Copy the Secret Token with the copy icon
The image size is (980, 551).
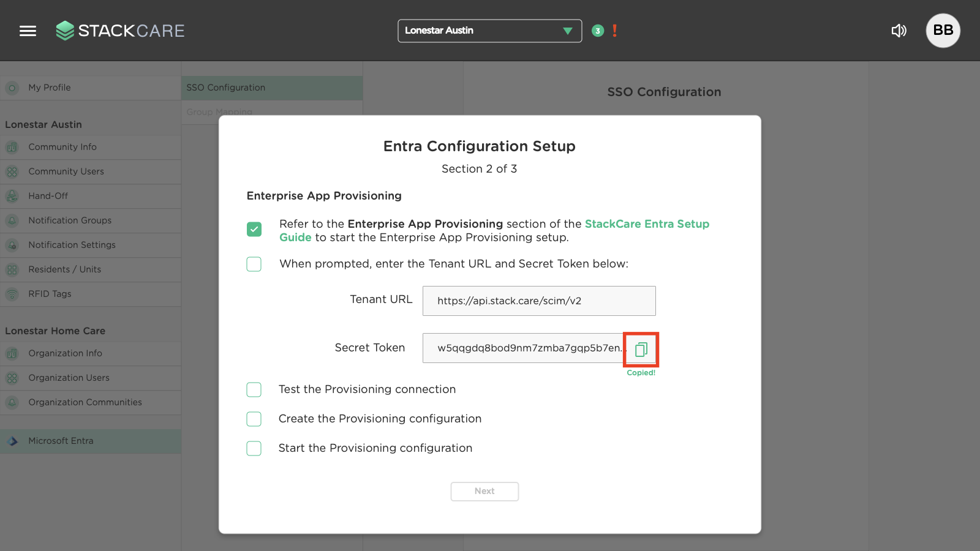pos(641,350)
